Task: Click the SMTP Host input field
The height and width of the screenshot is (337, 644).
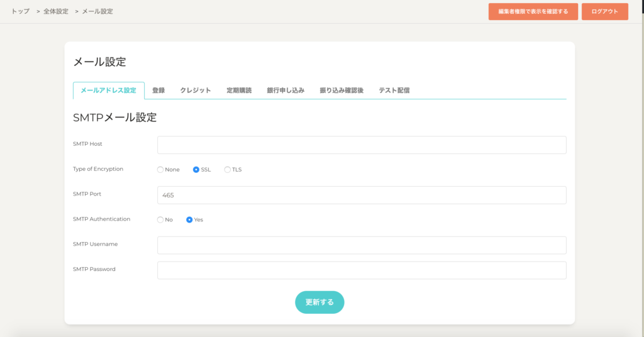Action: point(362,145)
